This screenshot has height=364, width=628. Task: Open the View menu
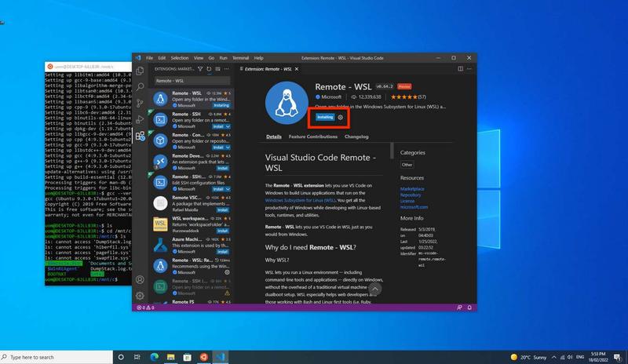click(x=199, y=58)
